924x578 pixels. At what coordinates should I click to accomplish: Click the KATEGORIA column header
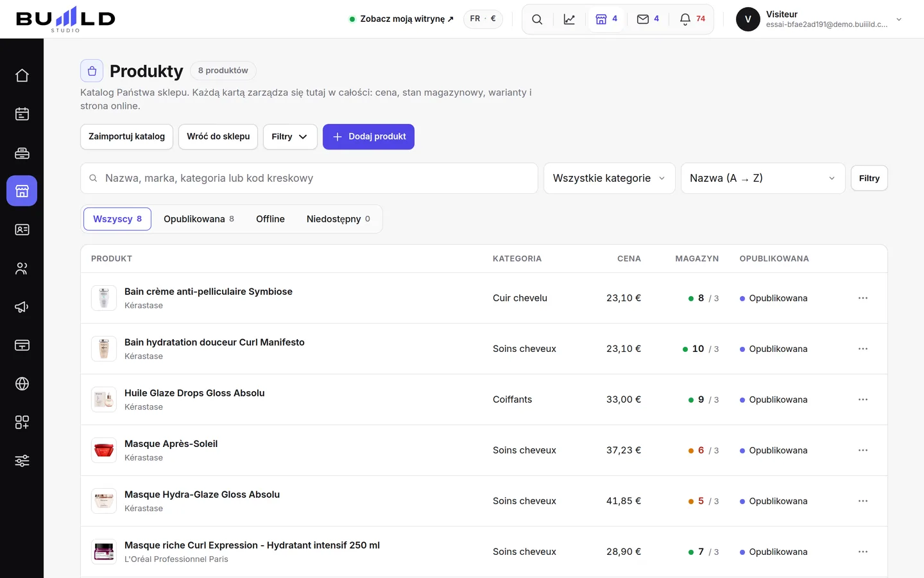pyautogui.click(x=517, y=259)
